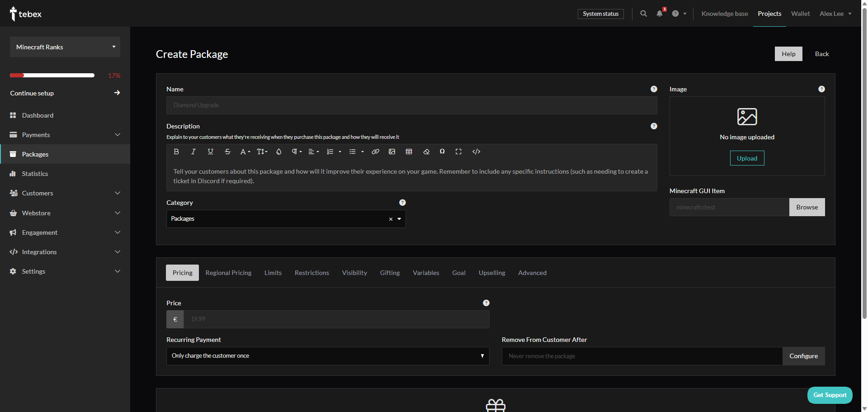Image resolution: width=868 pixels, height=412 pixels.
Task: Insert a hyperlink in description
Action: pyautogui.click(x=375, y=152)
